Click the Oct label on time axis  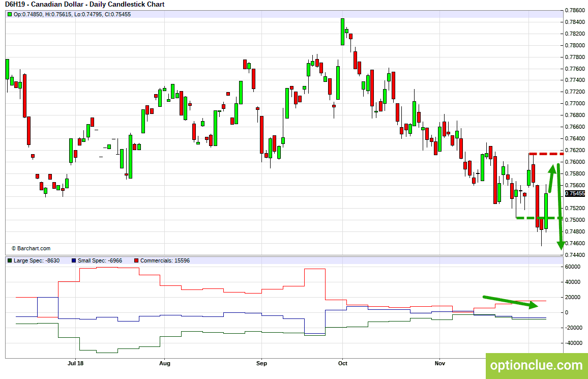(x=343, y=363)
